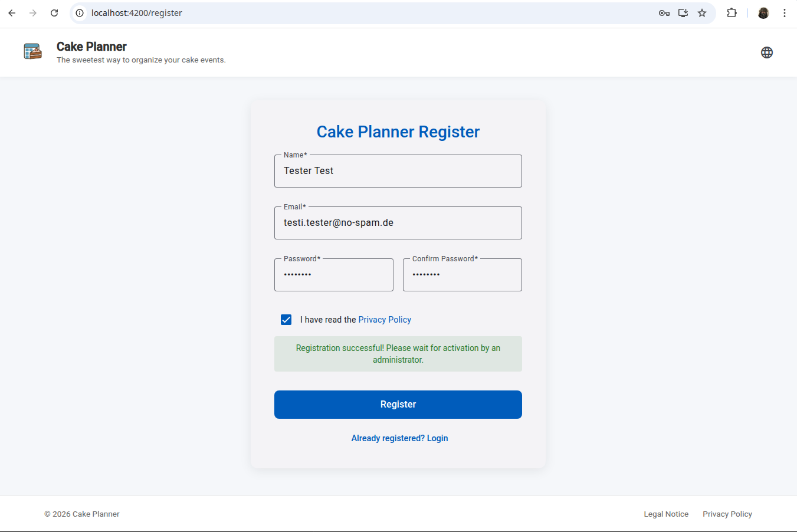
Task: Uncheck the Privacy Policy confirmation box
Action: point(286,319)
